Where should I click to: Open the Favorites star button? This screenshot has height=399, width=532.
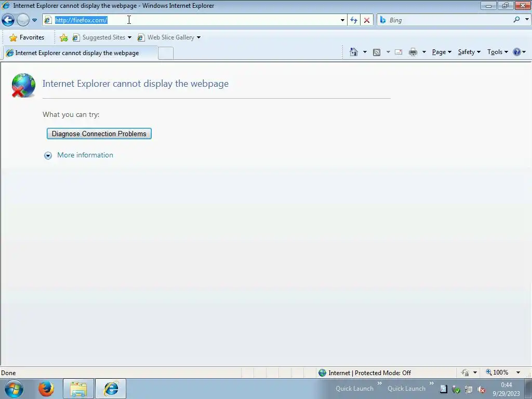(27, 37)
